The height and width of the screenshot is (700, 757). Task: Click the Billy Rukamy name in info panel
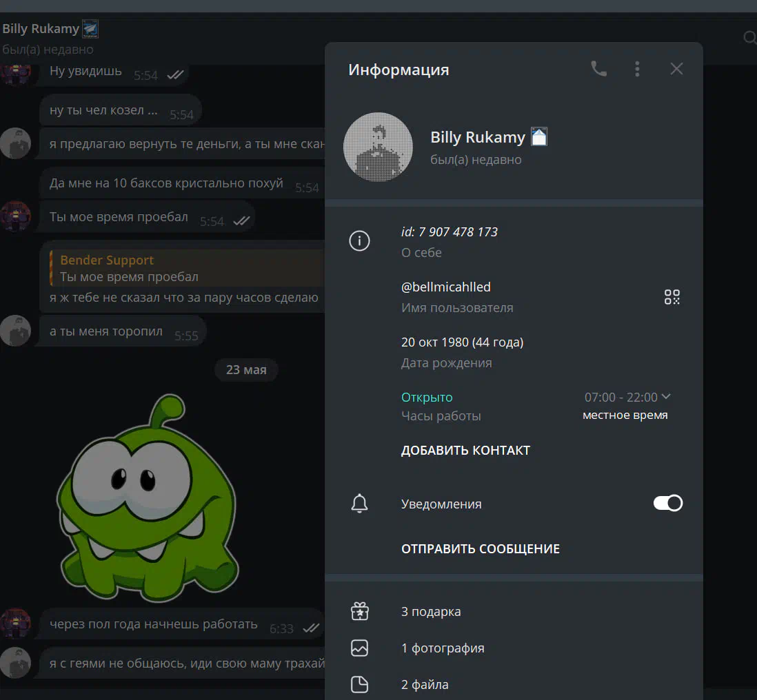point(478,137)
